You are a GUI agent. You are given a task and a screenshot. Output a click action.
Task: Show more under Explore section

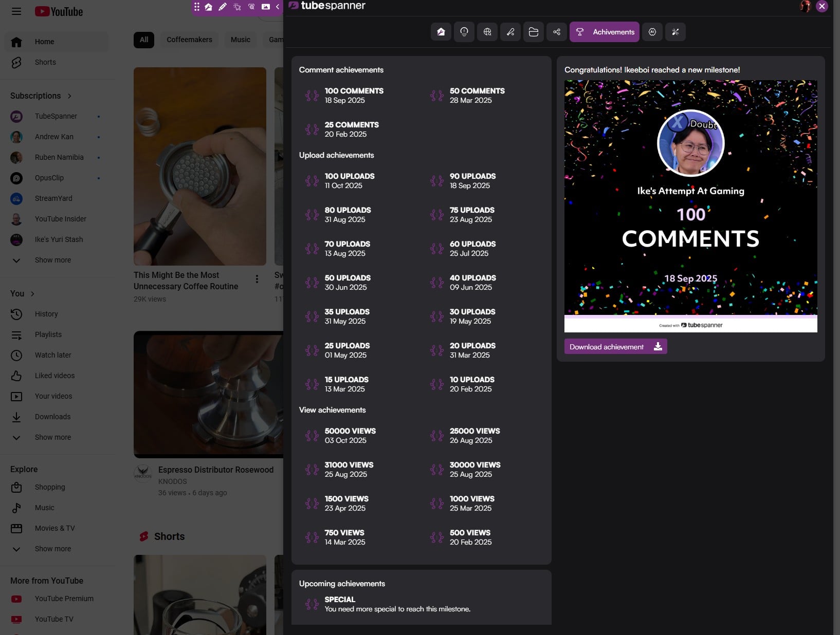pyautogui.click(x=57, y=549)
